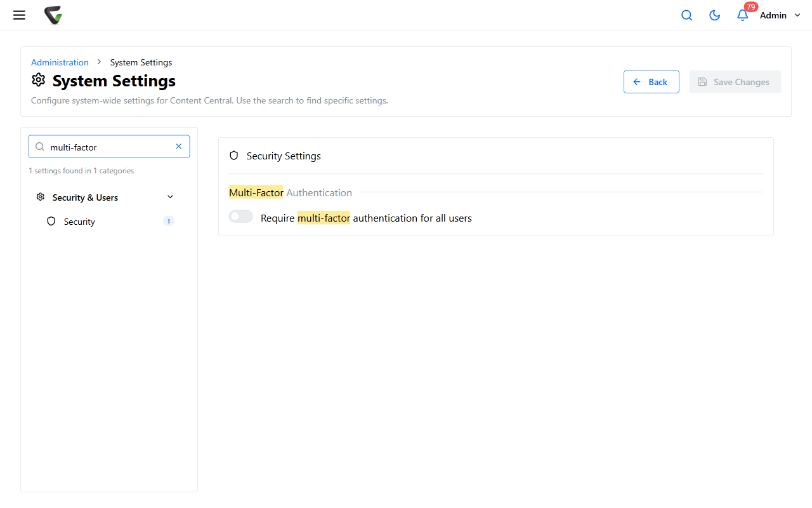Image resolution: width=812 pixels, height=508 pixels.
Task: Clear the multi-factor search text
Action: tap(178, 147)
